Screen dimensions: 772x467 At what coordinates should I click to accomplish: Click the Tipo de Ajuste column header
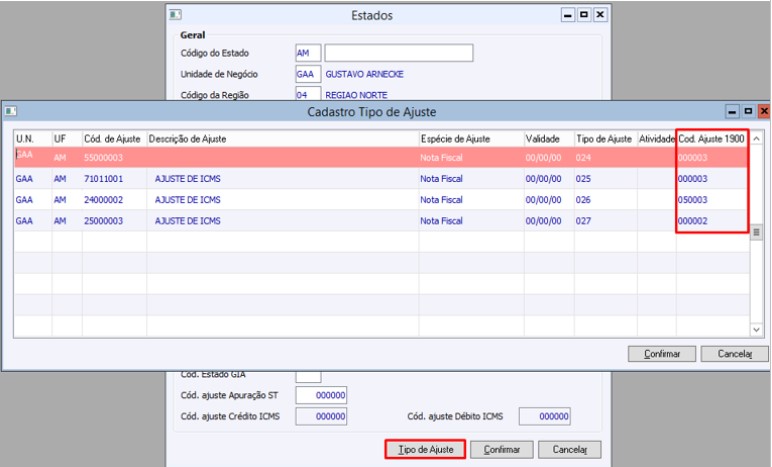[606, 139]
